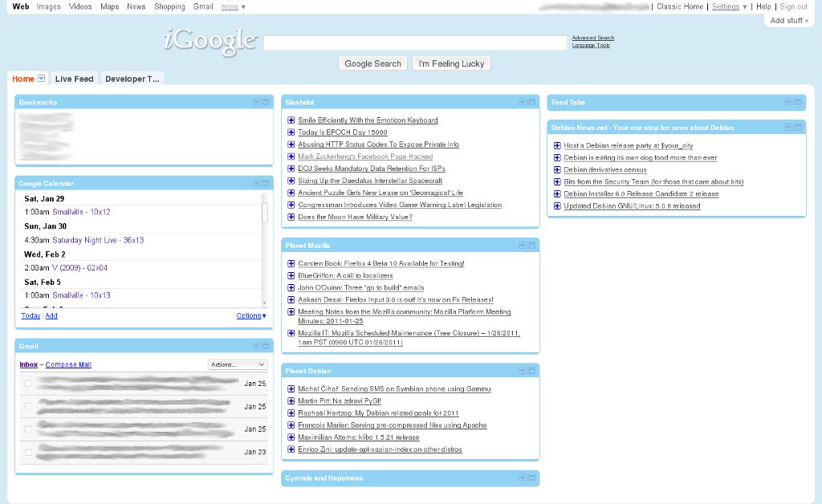
Task: Expand plus icon for 'John O'Duinn' entry
Action: [x=291, y=287]
